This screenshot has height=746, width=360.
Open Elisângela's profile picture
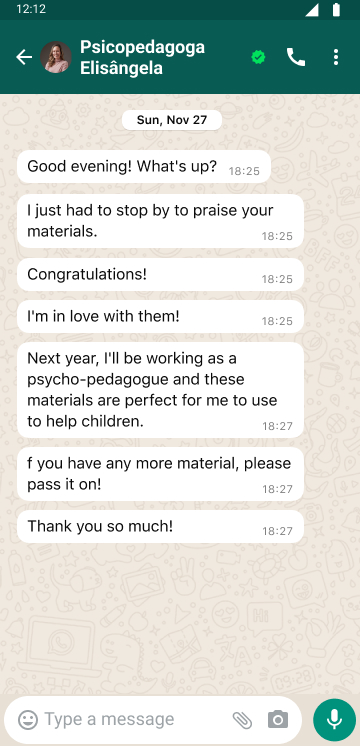point(56,57)
